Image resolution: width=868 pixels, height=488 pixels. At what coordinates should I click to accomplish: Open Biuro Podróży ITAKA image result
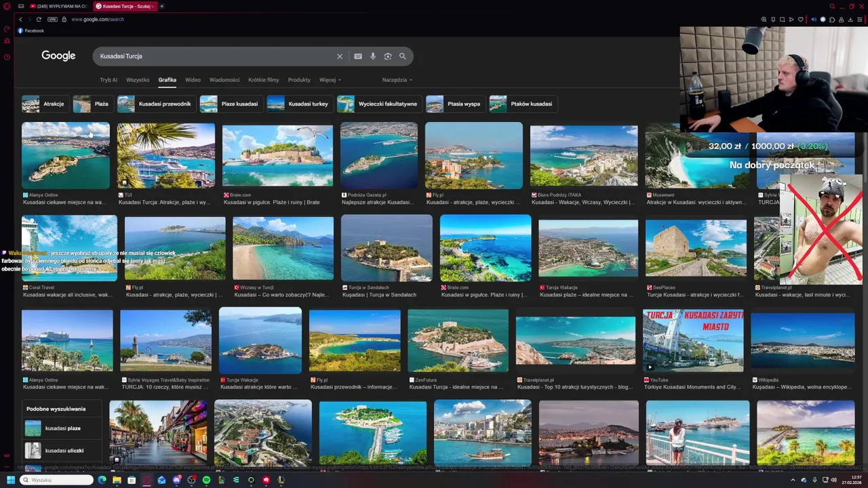(584, 156)
